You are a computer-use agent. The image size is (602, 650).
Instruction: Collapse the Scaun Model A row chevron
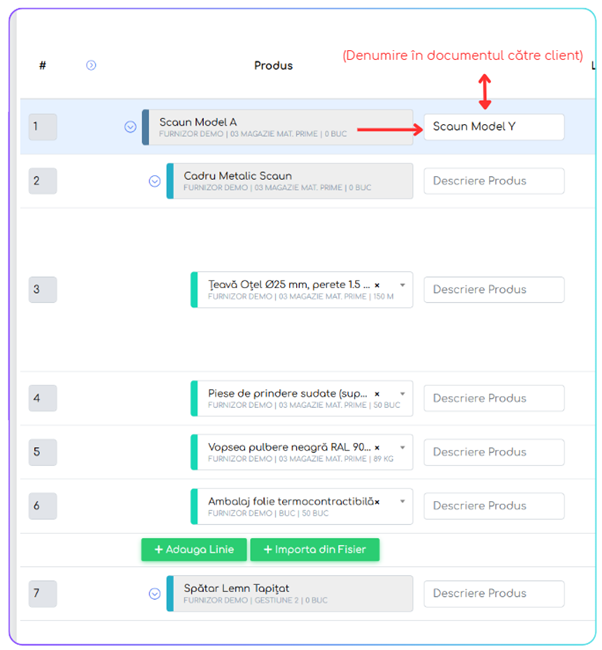pos(130,127)
